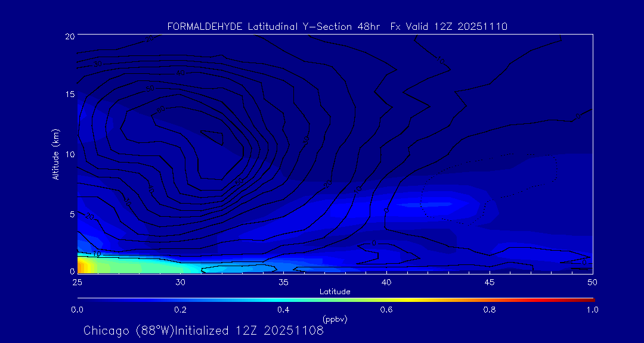Screen dimensions: 644x343
Task: Click the 50 latitude tick label
Action: pos(592,282)
